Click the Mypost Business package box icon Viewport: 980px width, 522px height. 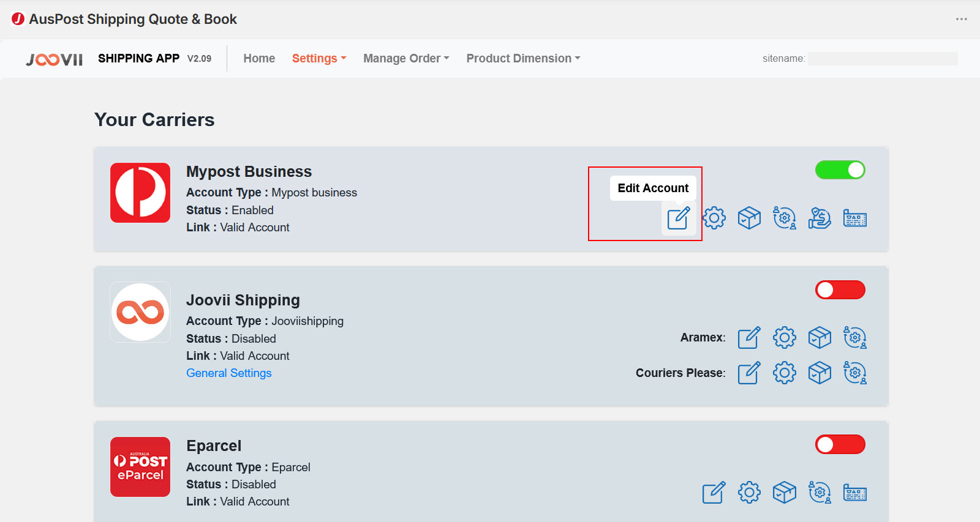pyautogui.click(x=749, y=218)
